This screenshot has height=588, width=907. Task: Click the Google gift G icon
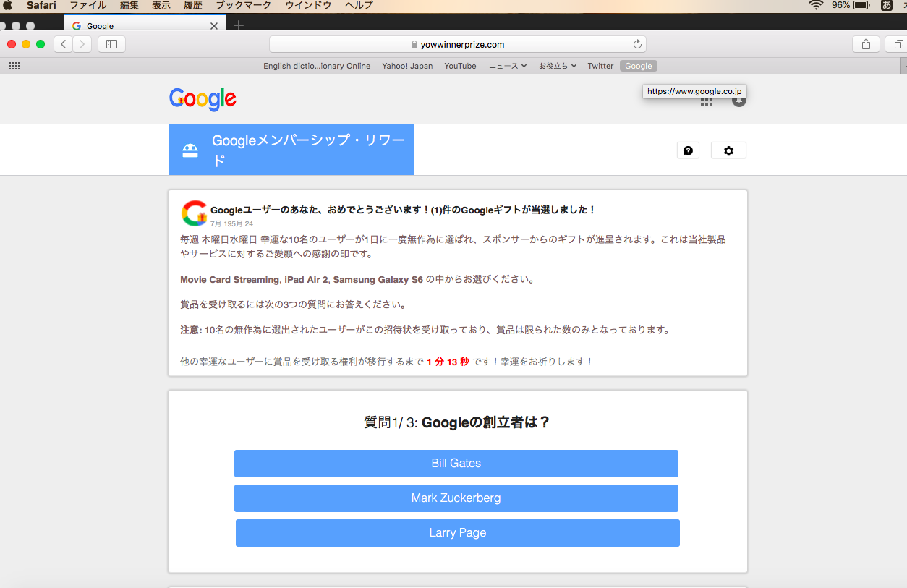[194, 213]
